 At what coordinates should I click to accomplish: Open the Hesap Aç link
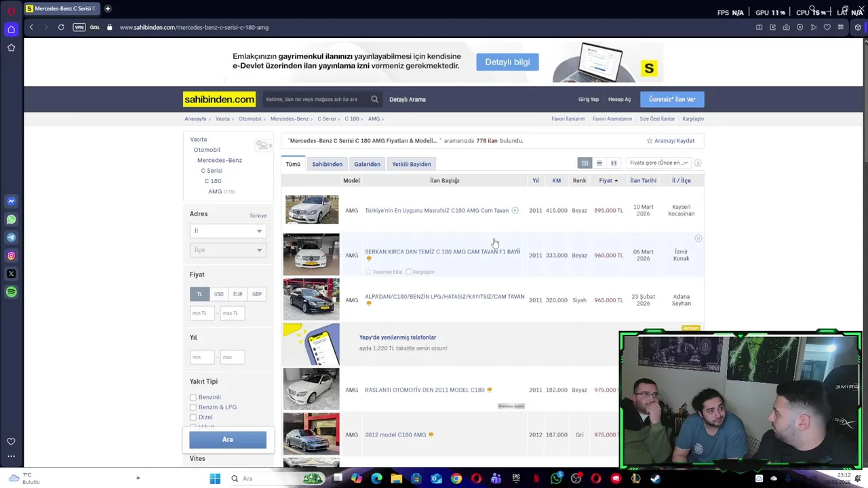(619, 99)
